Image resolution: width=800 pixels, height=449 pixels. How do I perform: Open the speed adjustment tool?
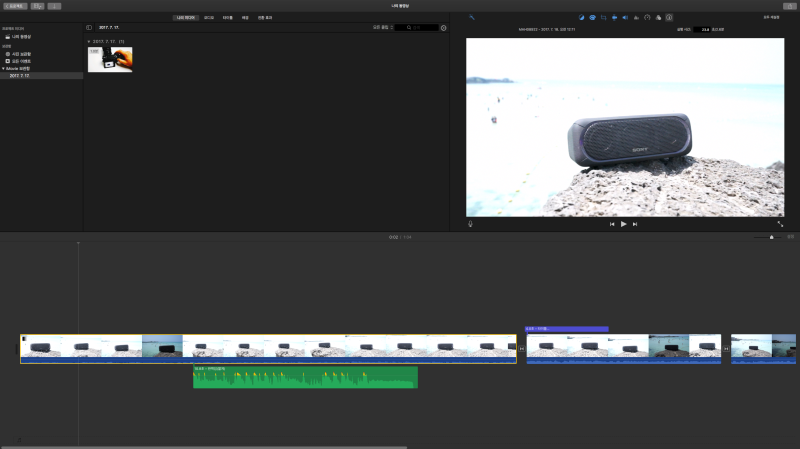[647, 17]
